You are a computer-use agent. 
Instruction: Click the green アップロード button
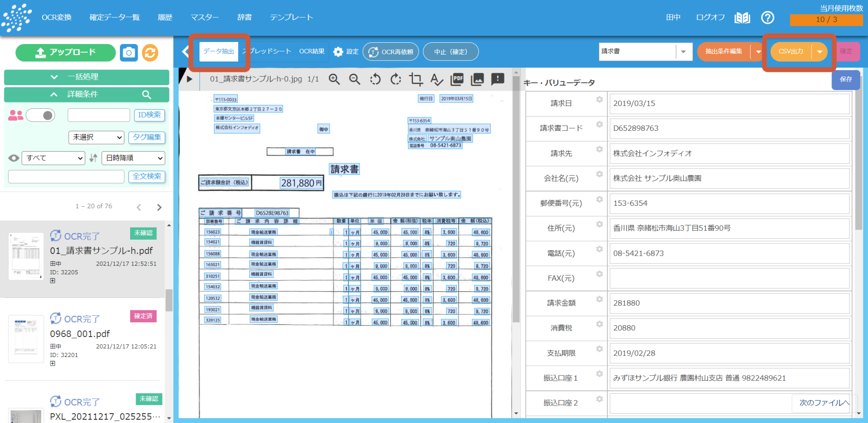point(66,53)
